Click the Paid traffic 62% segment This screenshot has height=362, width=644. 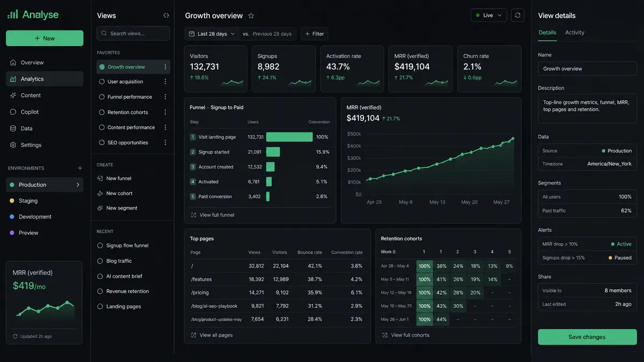coord(587,211)
